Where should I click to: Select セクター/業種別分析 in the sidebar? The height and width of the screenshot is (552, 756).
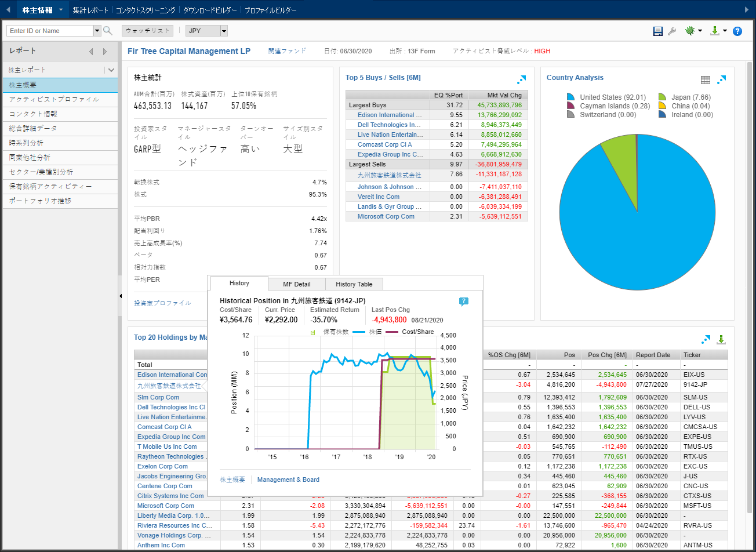tap(60, 172)
